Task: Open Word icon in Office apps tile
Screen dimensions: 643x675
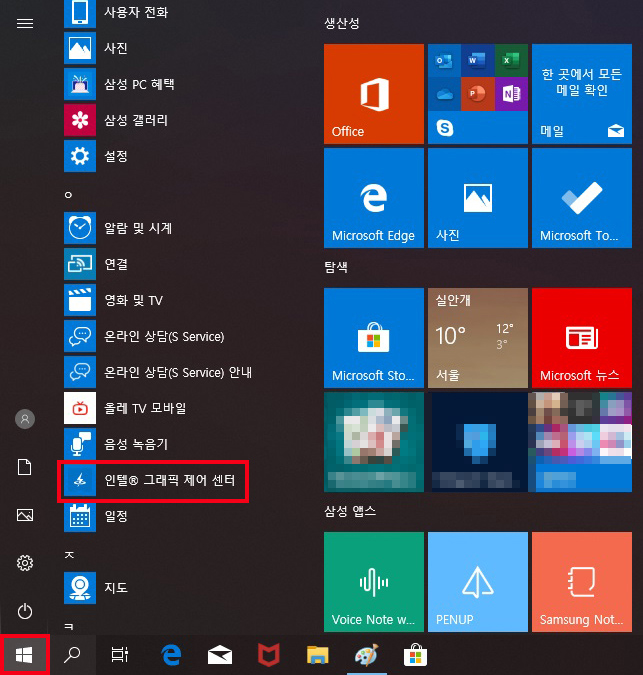Action: pos(477,61)
